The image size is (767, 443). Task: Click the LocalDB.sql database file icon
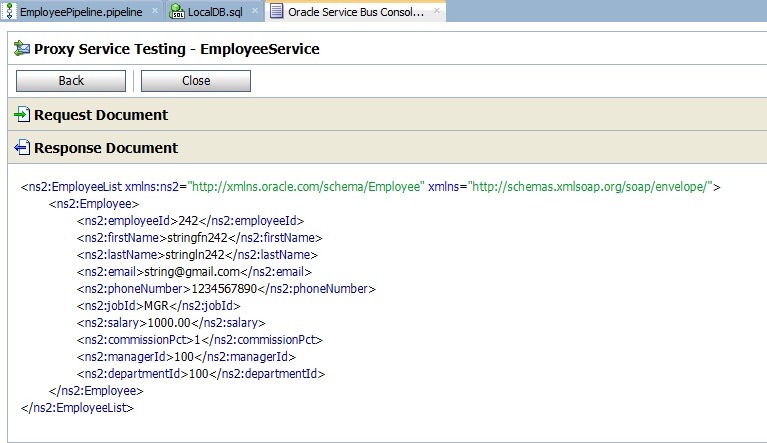(x=177, y=11)
